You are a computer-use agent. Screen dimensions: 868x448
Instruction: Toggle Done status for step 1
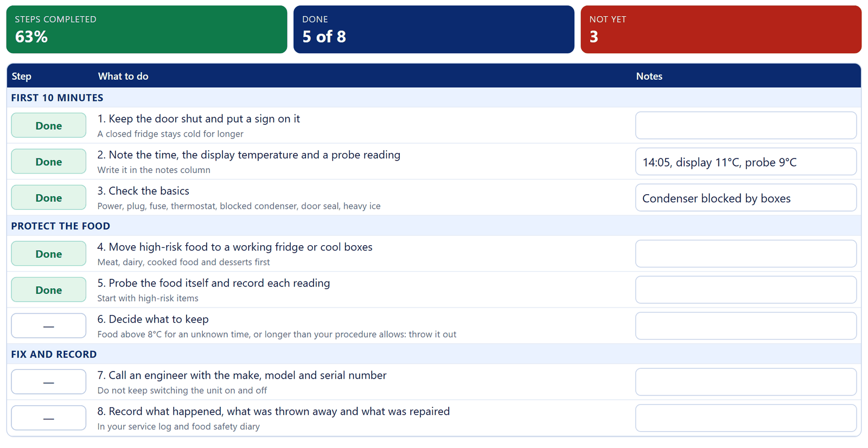[49, 125]
